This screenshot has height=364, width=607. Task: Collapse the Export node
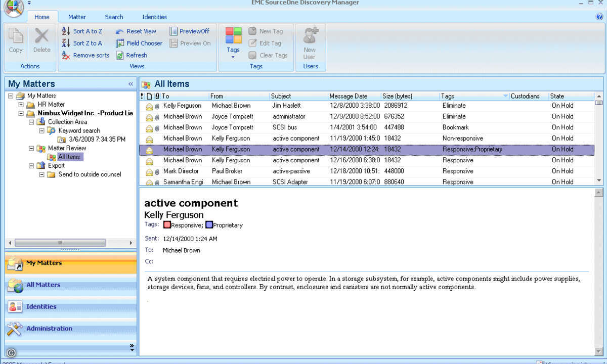point(31,165)
